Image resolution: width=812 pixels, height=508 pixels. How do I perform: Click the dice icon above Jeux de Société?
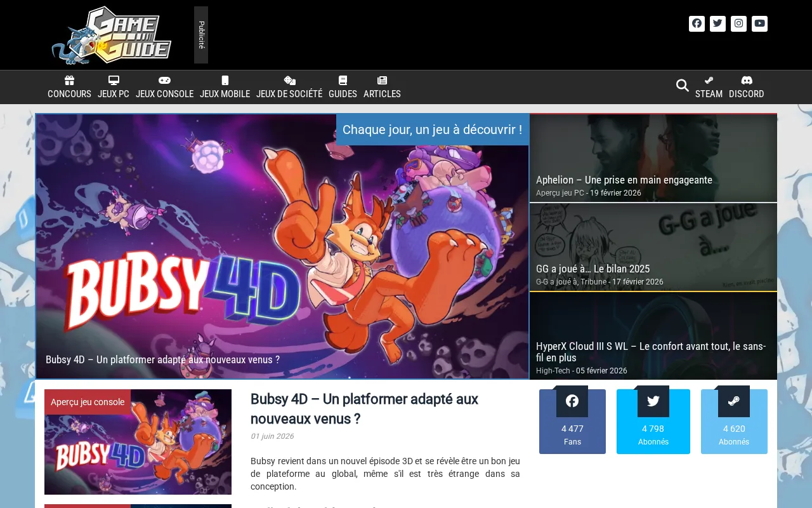click(x=289, y=81)
